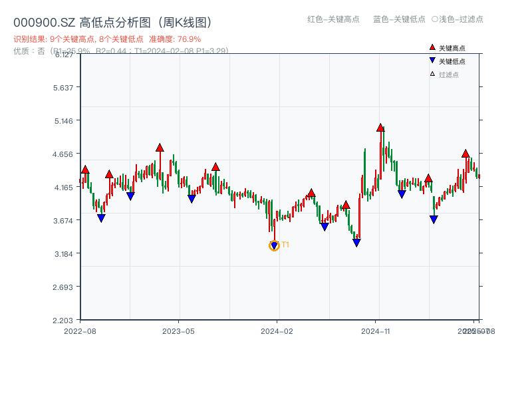Image resolution: width=532 pixels, height=399 pixels.
Task: Click the 准确度: 76.9% accuracy text
Action: click(x=175, y=39)
